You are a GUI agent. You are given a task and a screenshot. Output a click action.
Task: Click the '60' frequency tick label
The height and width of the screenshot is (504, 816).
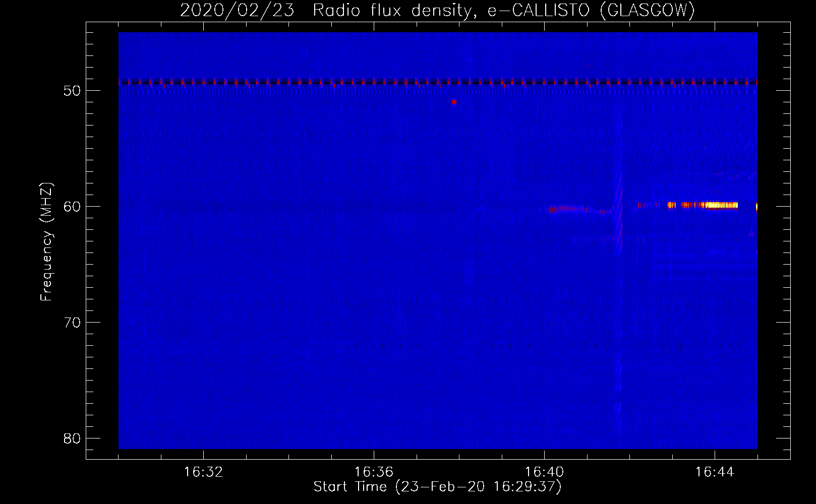click(72, 207)
